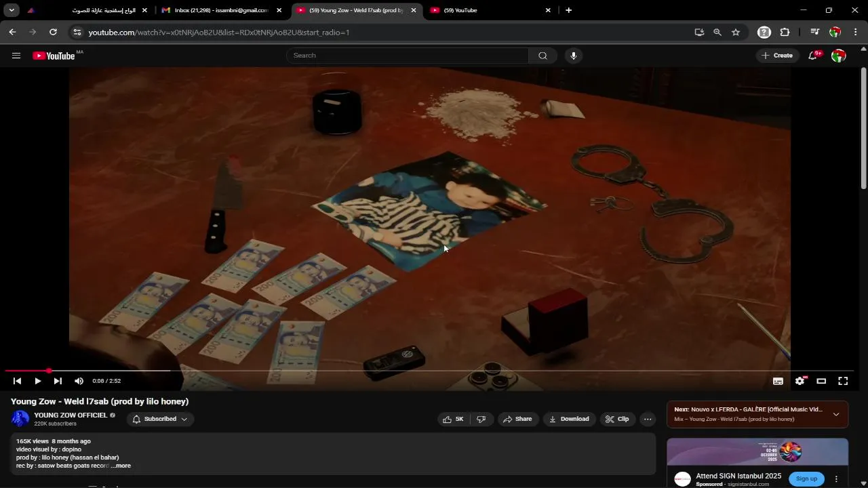
Task: Click the question-mark extension icon
Action: click(x=764, y=32)
